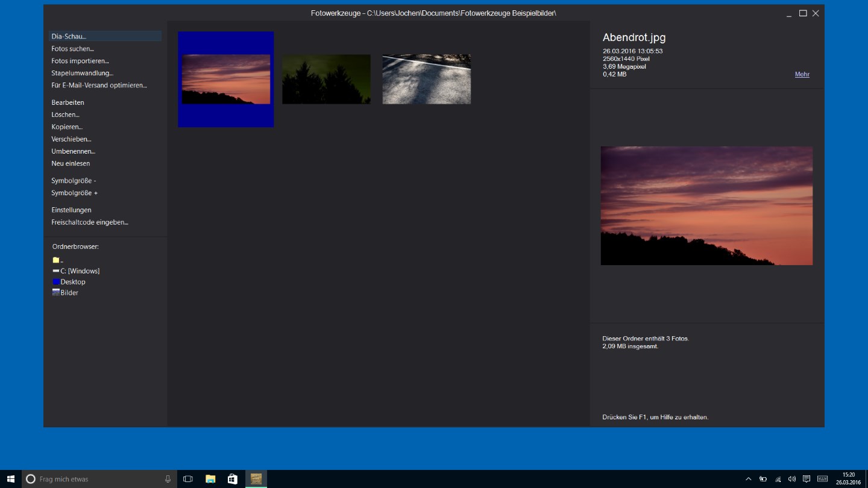Viewport: 868px width, 488px height.
Task: Open File Explorer from the taskbar
Action: tap(210, 479)
